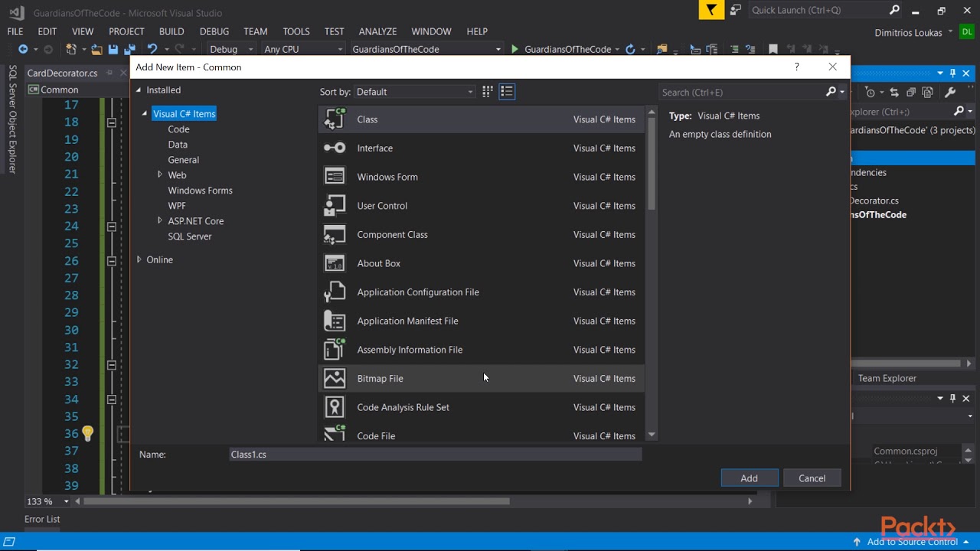Switch to small icons grid view
This screenshot has width=980, height=551.
click(x=488, y=92)
